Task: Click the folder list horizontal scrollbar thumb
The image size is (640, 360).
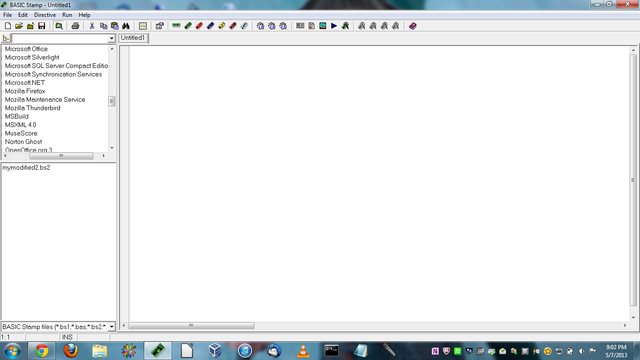Action: click(61, 156)
